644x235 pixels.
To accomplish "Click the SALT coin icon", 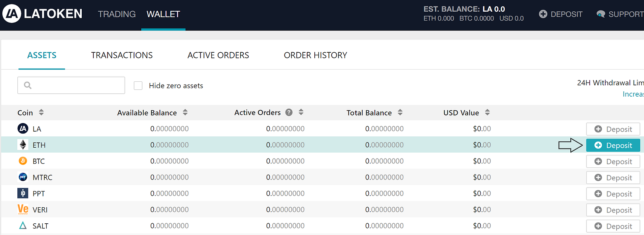I will pyautogui.click(x=23, y=225).
